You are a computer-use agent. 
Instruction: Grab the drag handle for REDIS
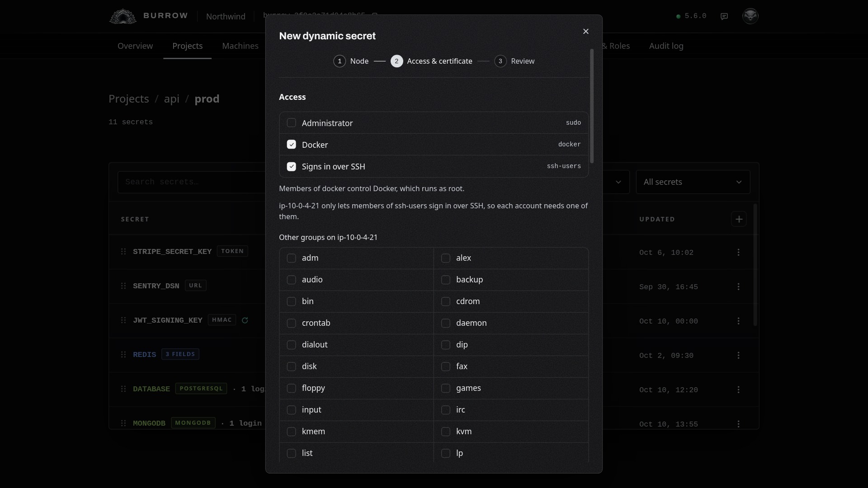click(123, 354)
